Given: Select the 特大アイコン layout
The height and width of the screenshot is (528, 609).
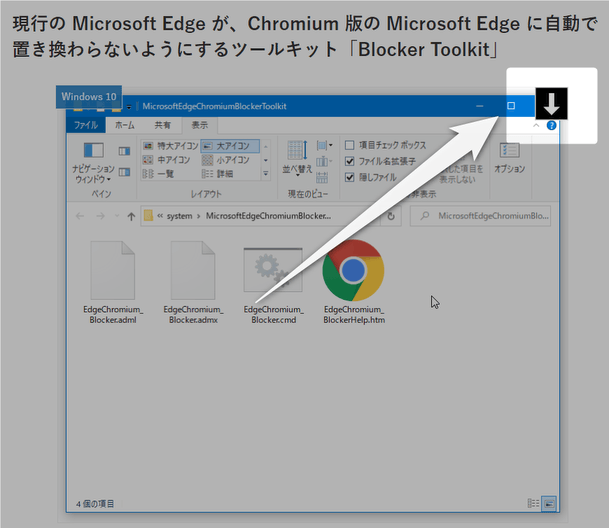Looking at the screenshot, I should [171, 146].
